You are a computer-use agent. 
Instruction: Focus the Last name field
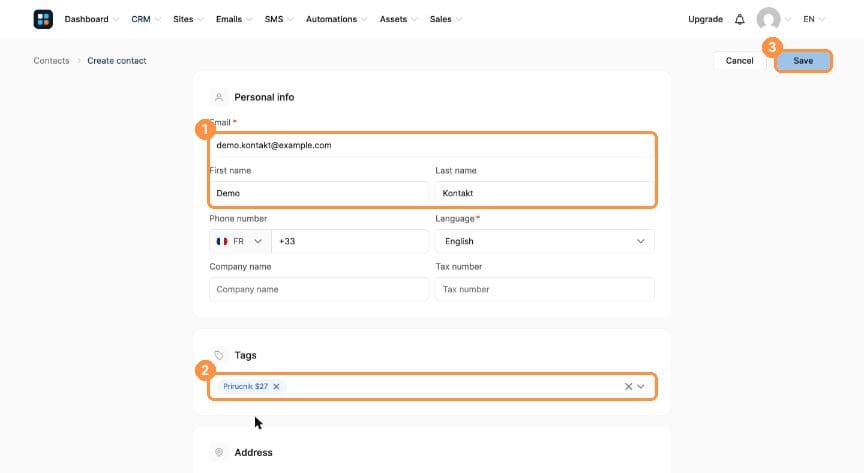coord(544,194)
